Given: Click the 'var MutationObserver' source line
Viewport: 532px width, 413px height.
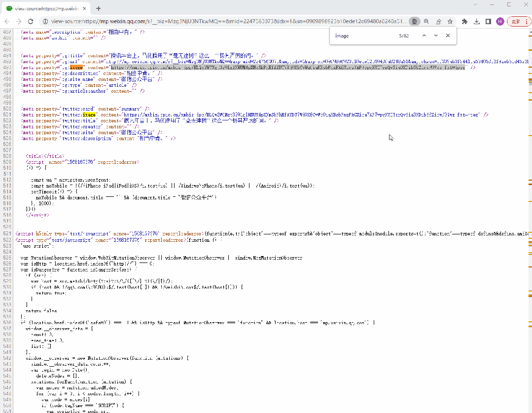Looking at the screenshot, I should point(161,258).
